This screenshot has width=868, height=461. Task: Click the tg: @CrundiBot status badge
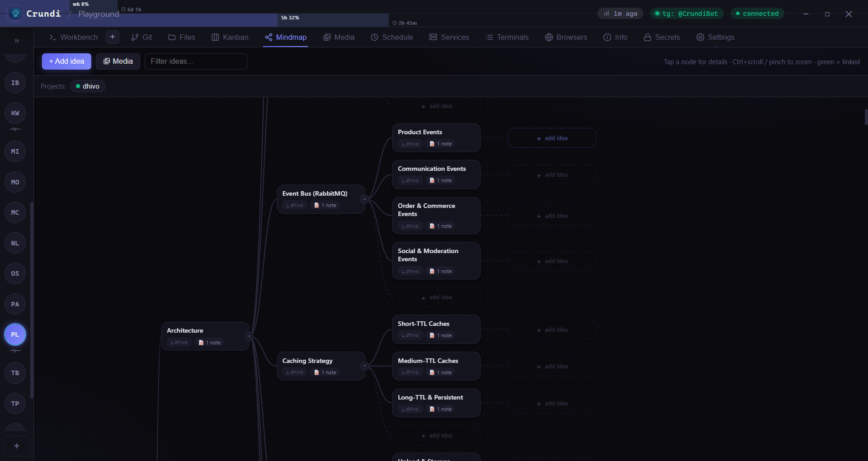pos(687,14)
